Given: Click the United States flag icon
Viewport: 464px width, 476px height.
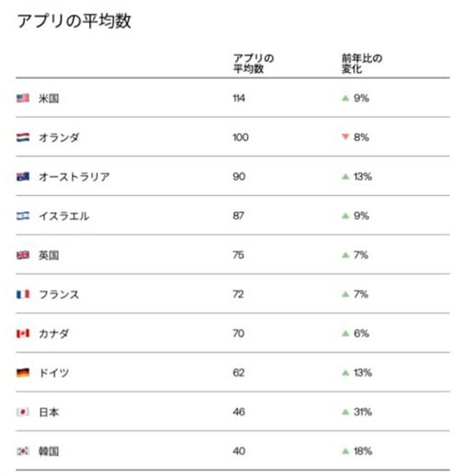Looking at the screenshot, I should [23, 98].
